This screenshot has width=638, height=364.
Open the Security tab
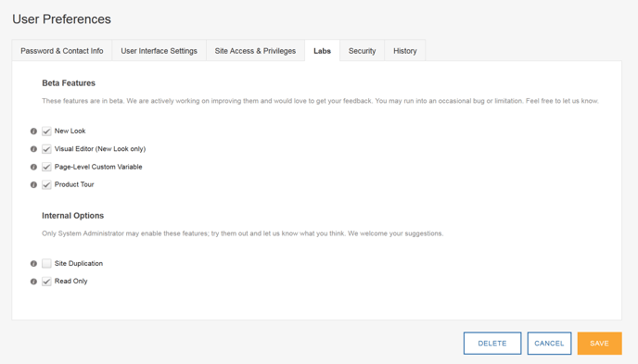tap(363, 51)
